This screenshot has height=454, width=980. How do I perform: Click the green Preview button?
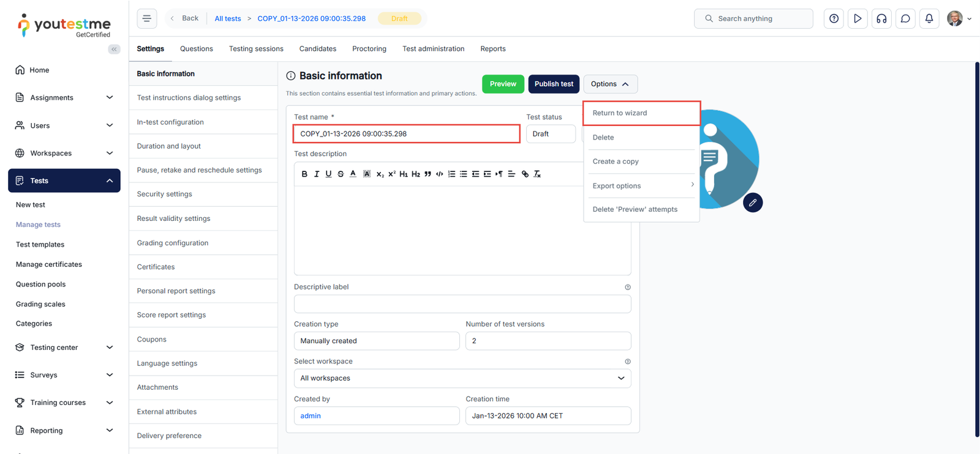pos(503,84)
